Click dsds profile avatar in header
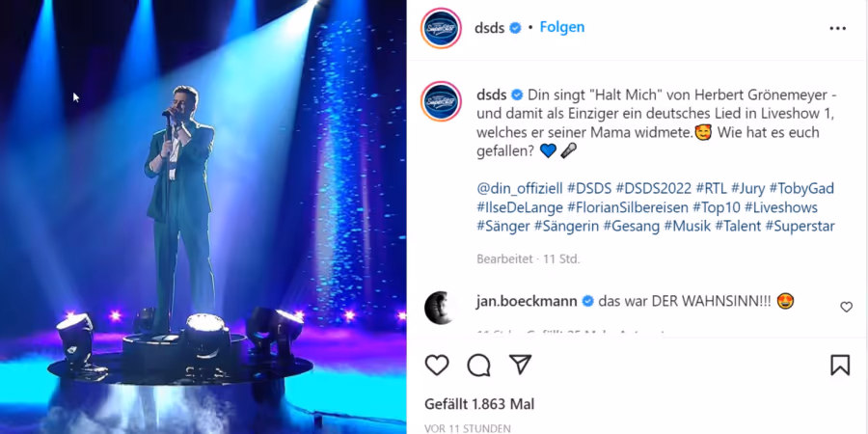The image size is (868, 434). [x=441, y=28]
